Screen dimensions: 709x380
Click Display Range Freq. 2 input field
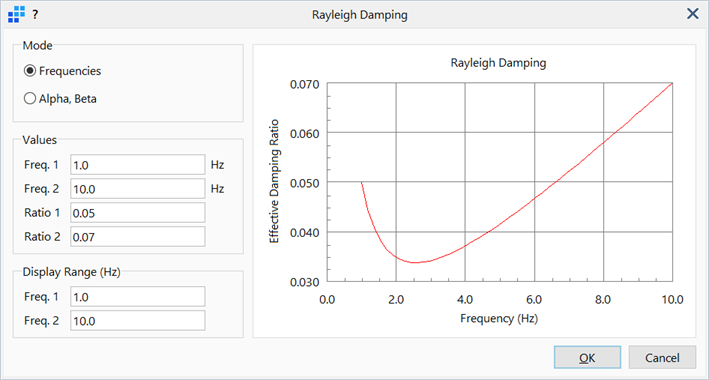(x=137, y=320)
